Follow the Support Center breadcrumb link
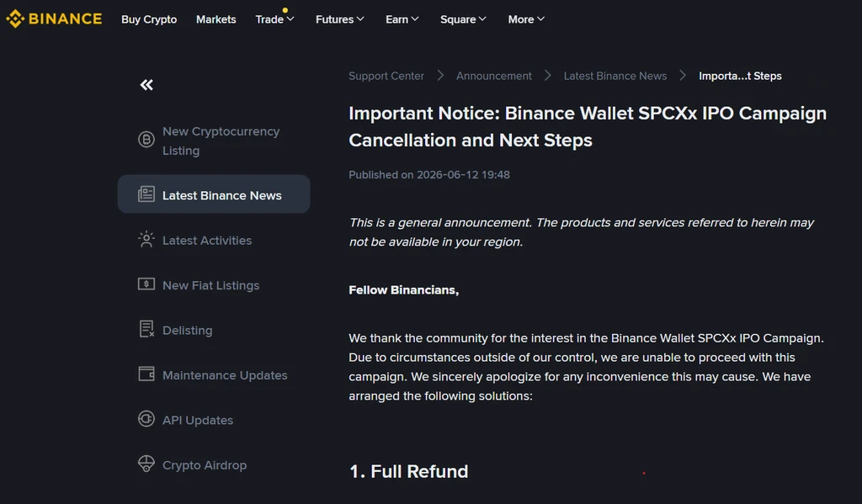The image size is (862, 504). [x=386, y=76]
